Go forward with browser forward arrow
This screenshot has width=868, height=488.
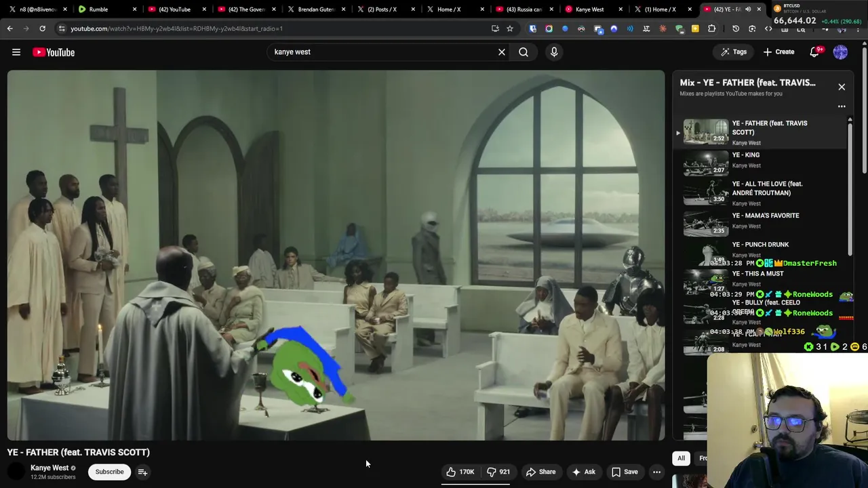[26, 28]
